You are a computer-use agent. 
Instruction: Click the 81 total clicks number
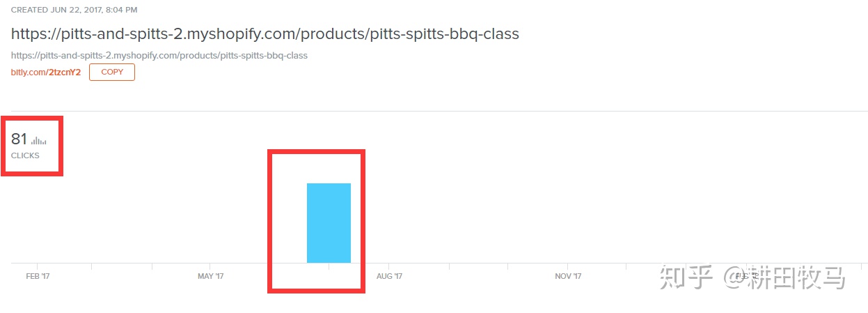point(19,139)
